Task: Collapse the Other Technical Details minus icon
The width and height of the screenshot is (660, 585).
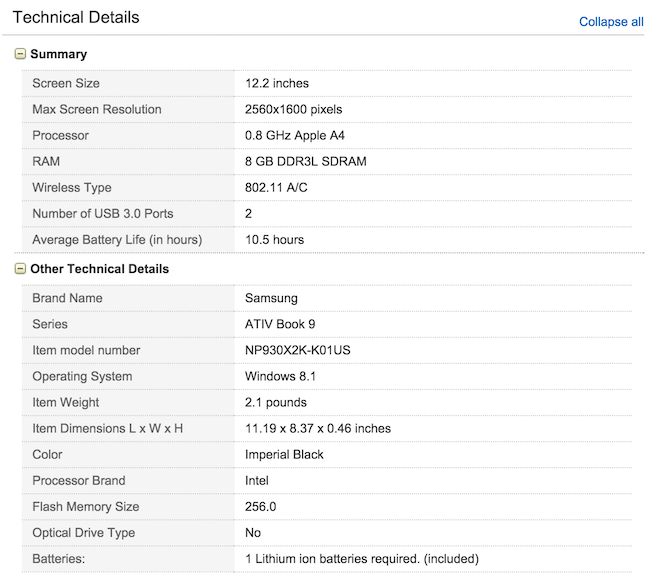Action: coord(20,269)
